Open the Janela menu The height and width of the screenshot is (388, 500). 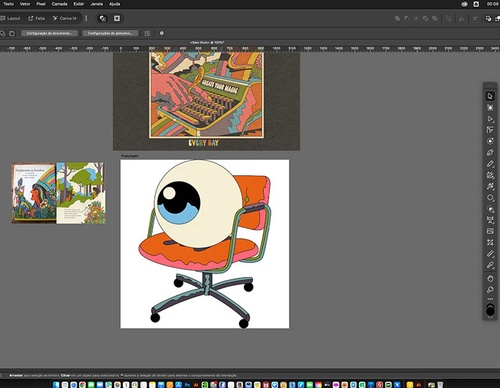click(97, 4)
